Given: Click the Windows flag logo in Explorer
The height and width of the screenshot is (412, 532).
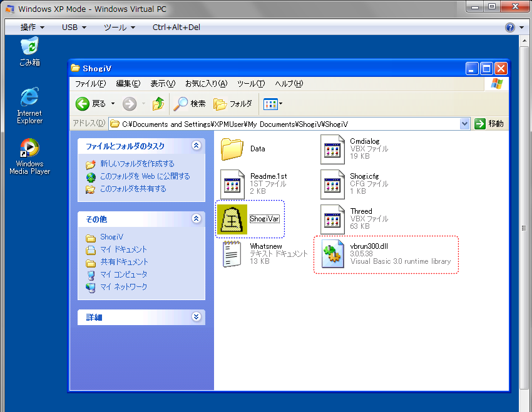Looking at the screenshot, I should 497,83.
